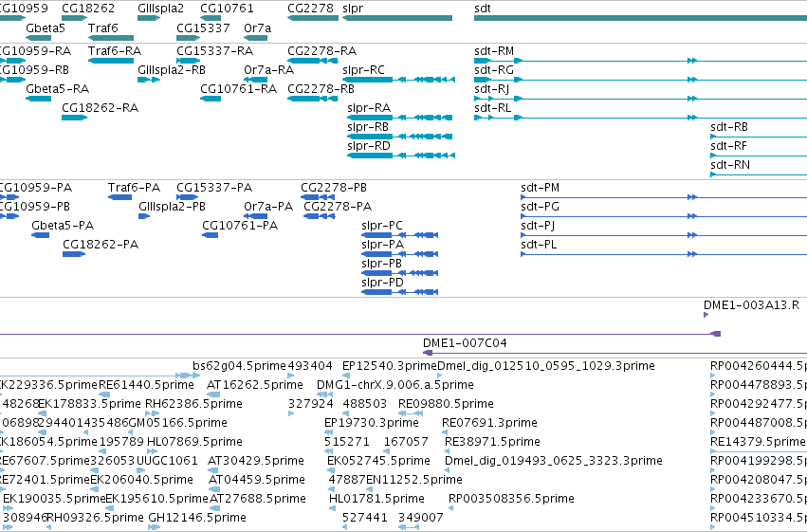
Task: Select transcript Traf6-RA
Action: tap(114, 51)
